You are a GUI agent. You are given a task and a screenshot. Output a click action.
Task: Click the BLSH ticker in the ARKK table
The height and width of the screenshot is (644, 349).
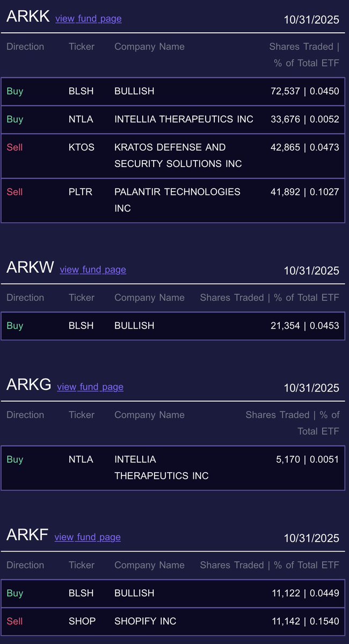click(x=81, y=91)
